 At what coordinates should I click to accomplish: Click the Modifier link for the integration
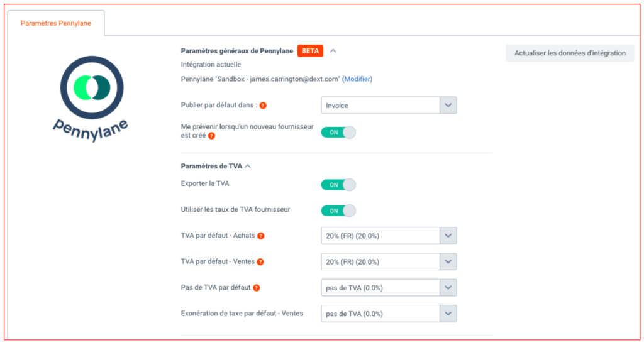pos(357,79)
